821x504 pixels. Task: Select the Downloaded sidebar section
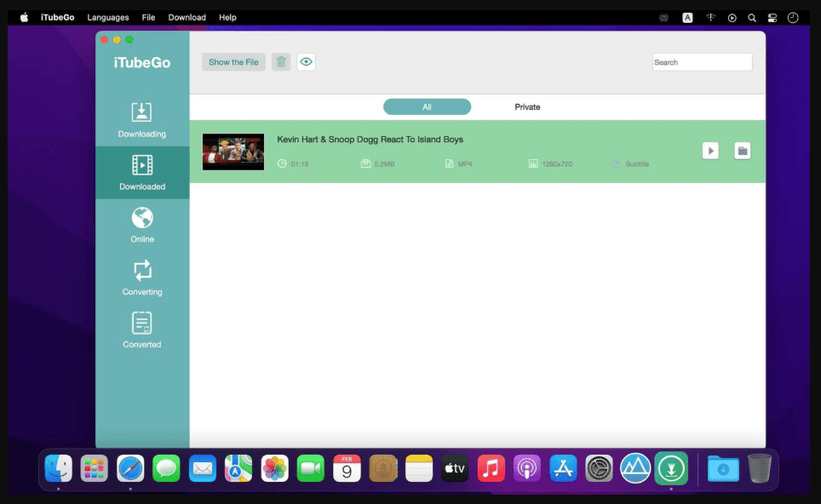(x=142, y=173)
